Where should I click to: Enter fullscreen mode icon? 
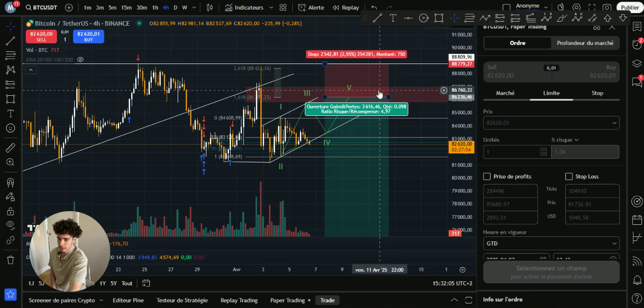592,8
